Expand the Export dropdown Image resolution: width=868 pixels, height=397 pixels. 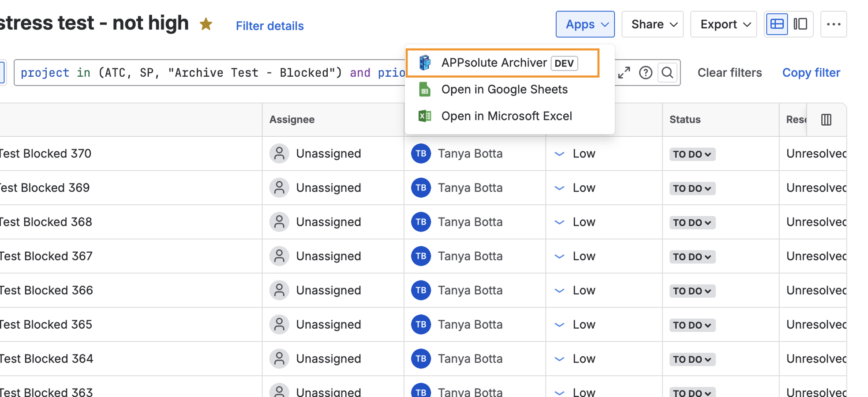click(723, 24)
